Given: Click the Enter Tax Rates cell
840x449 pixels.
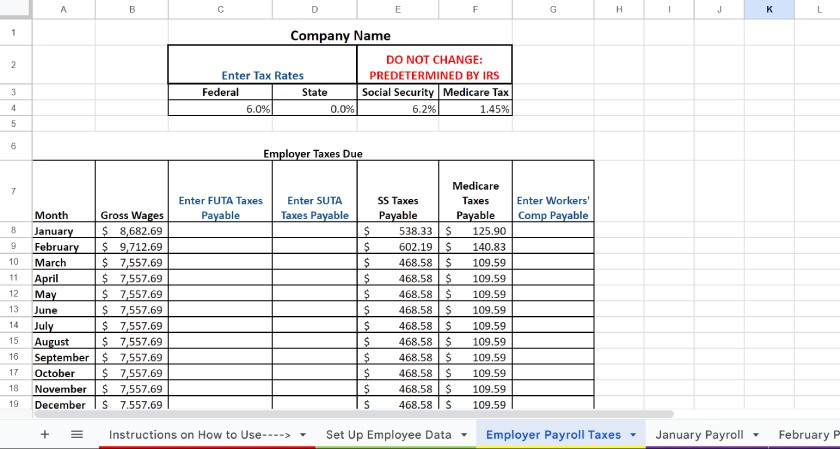Looking at the screenshot, I should (x=262, y=65).
